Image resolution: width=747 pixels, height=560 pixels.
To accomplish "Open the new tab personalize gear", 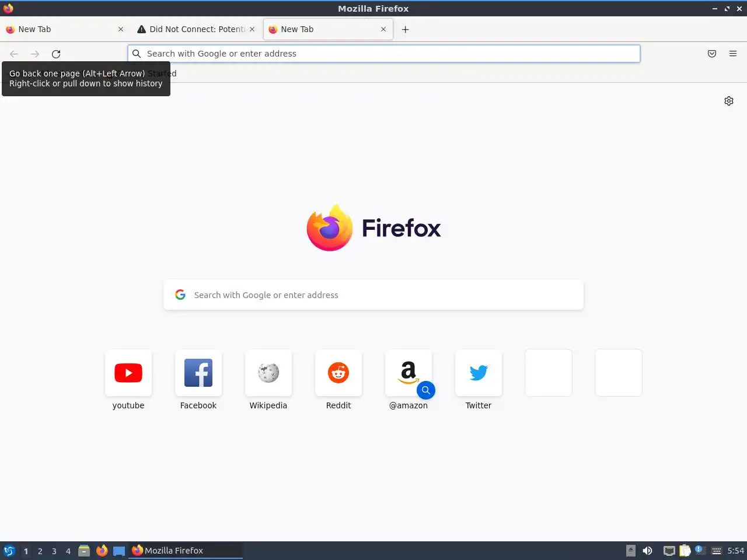I will coord(729,101).
